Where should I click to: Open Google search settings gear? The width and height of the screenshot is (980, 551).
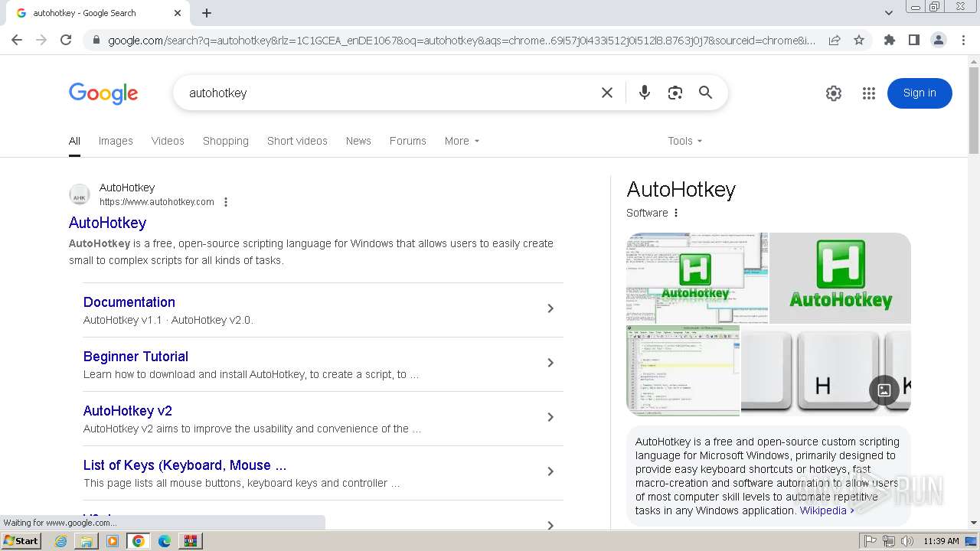(x=834, y=93)
